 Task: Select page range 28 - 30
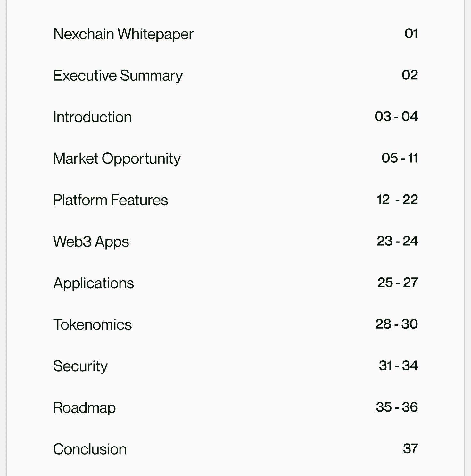coord(397,324)
